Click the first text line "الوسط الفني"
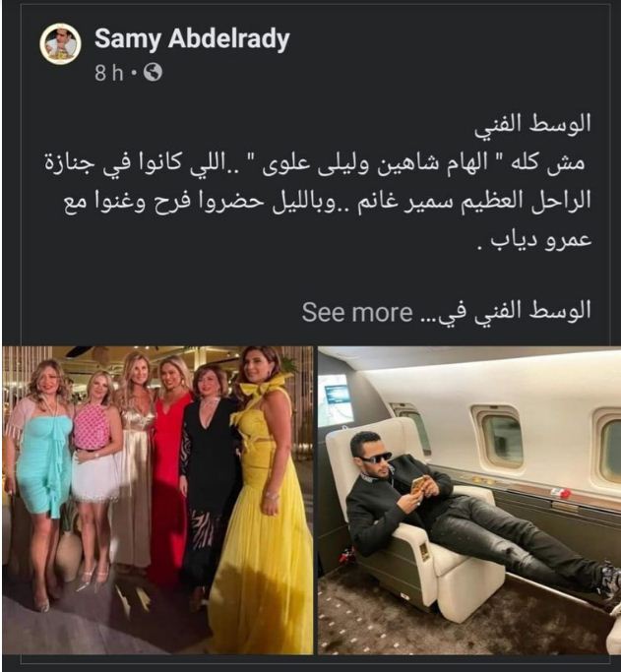 tap(532, 124)
